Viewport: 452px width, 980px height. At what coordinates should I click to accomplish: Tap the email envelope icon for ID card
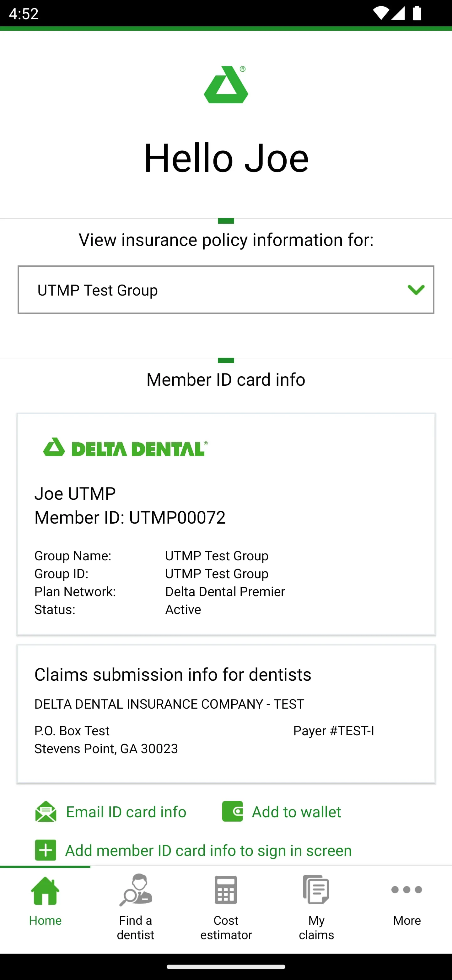(x=46, y=811)
